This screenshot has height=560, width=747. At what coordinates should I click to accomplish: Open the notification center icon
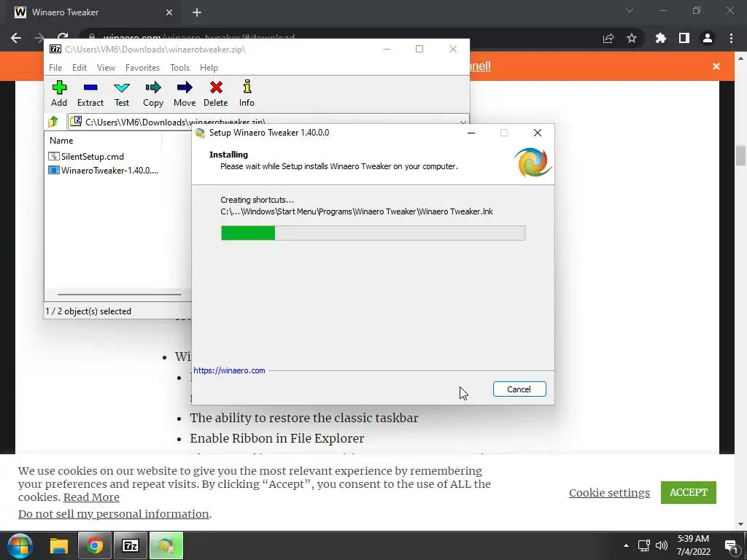click(731, 547)
